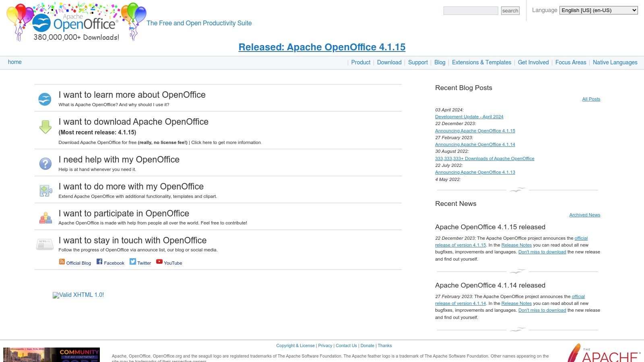The width and height of the screenshot is (644, 362).
Task: Open the Native Languages menu item
Action: [615, 62]
